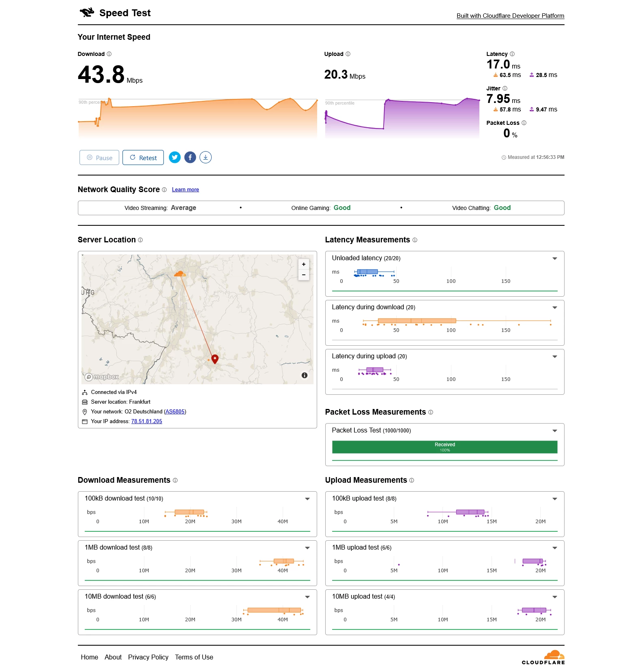Image resolution: width=642 pixels, height=672 pixels.
Task: Open the About footer link
Action: tap(113, 657)
